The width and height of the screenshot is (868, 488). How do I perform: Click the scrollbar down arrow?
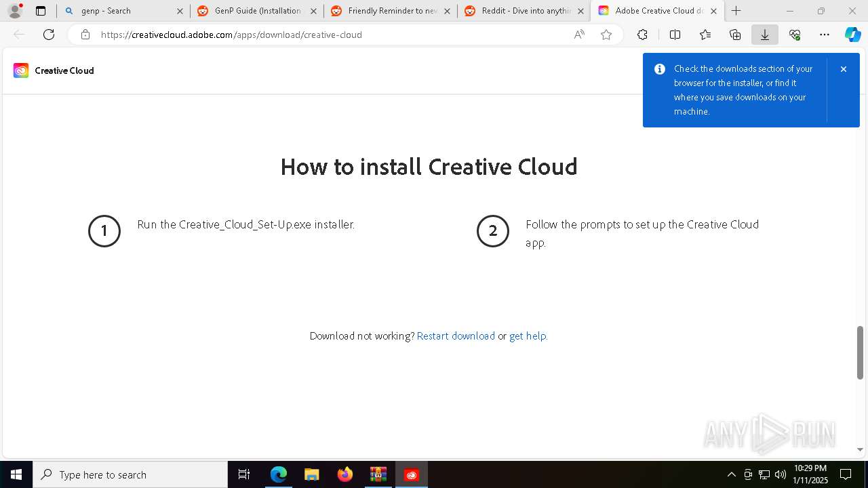tap(860, 449)
